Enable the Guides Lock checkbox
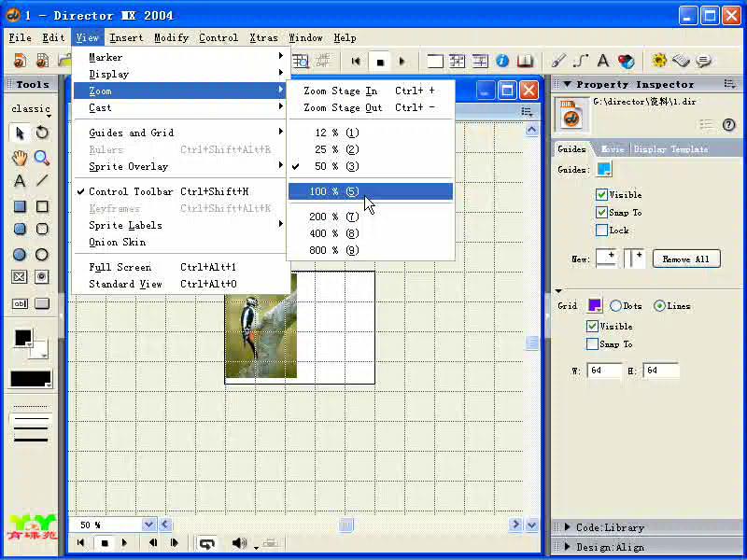Viewport: 747px width, 560px height. point(601,231)
